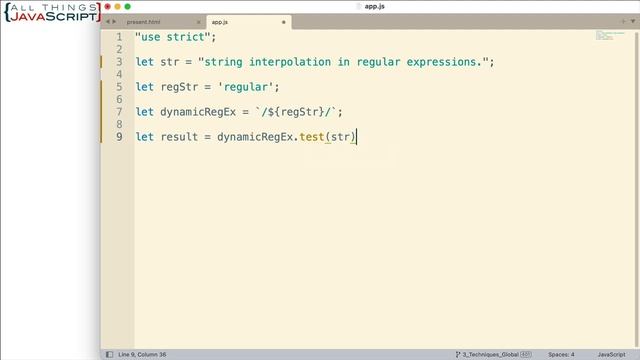
Task: Click the green fullscreen window button
Action: coord(127,7)
